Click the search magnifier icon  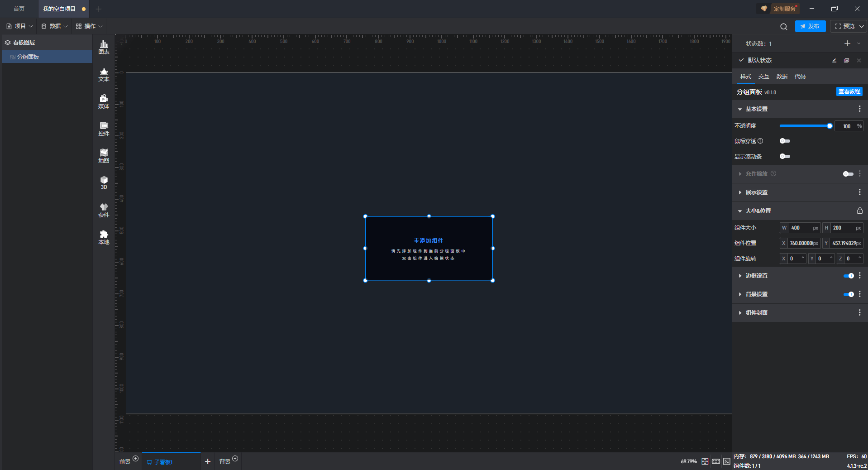[783, 26]
